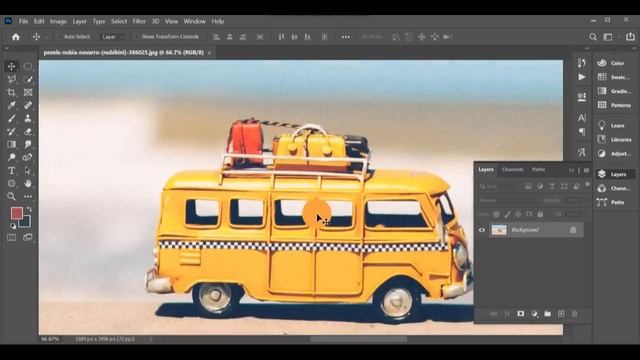This screenshot has width=640, height=360.
Task: Select the Eyedropper tool
Action: 11,105
